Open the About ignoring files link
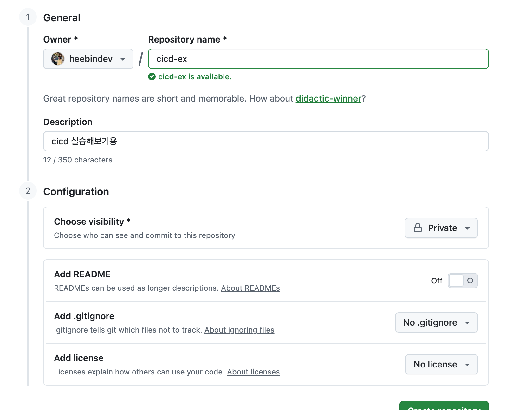 239,330
